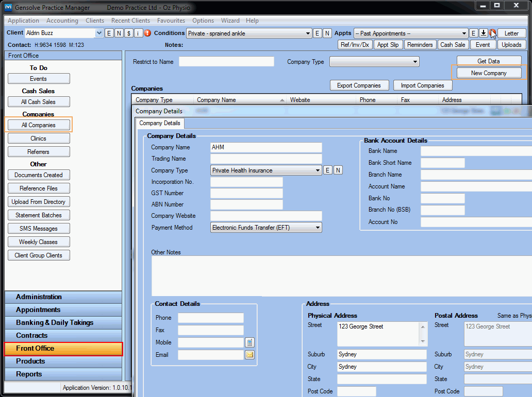Switch to the Company Details tab

pyautogui.click(x=159, y=123)
